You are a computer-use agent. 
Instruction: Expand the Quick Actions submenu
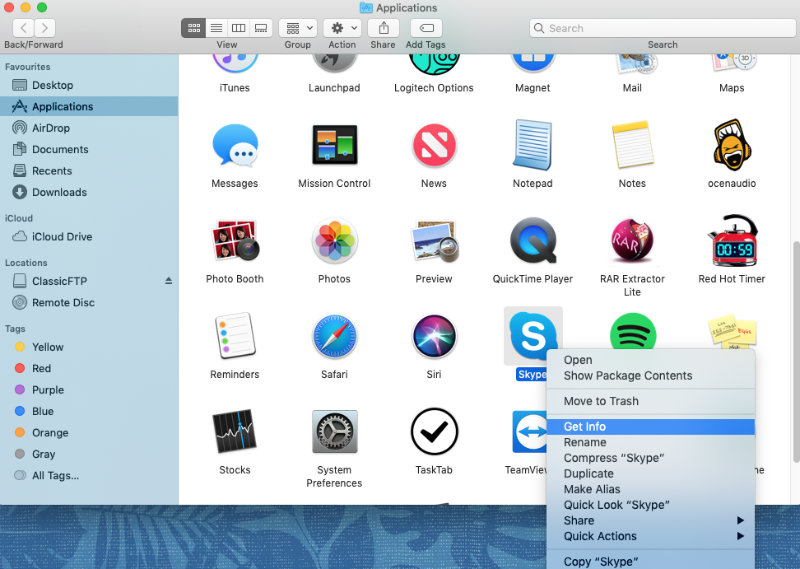coord(651,536)
